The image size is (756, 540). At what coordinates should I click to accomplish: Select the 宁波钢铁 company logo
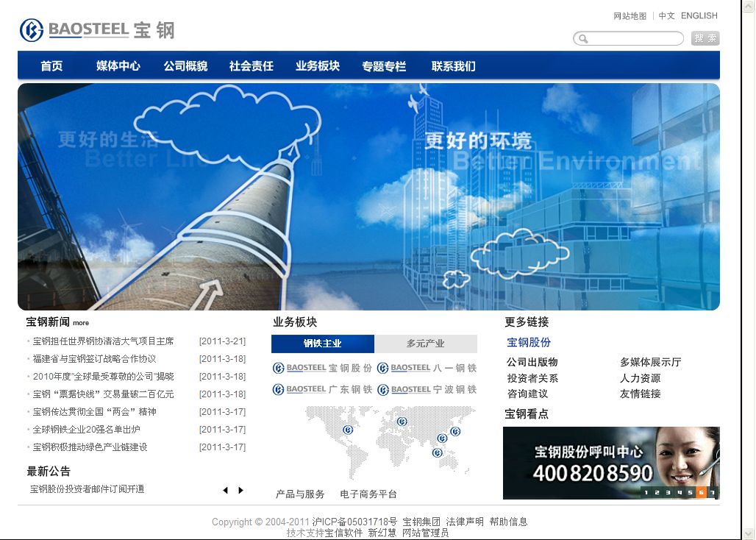[x=427, y=389]
